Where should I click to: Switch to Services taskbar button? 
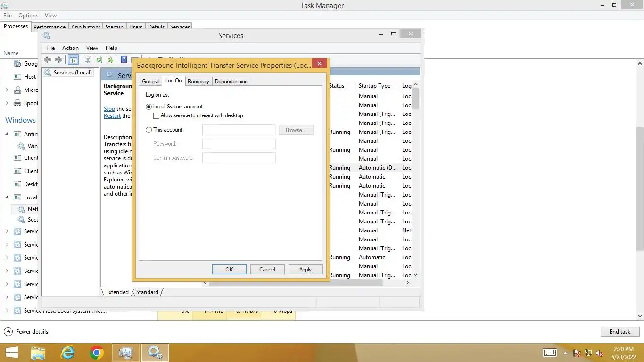pyautogui.click(x=155, y=353)
